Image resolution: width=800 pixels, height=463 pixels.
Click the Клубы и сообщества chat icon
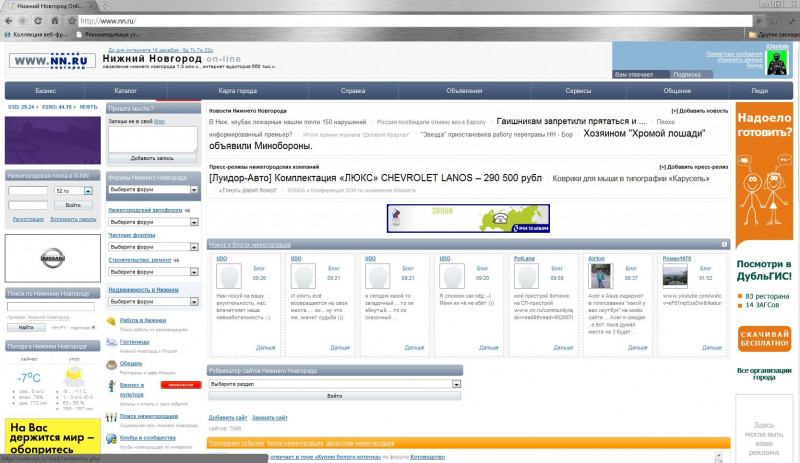(111, 438)
